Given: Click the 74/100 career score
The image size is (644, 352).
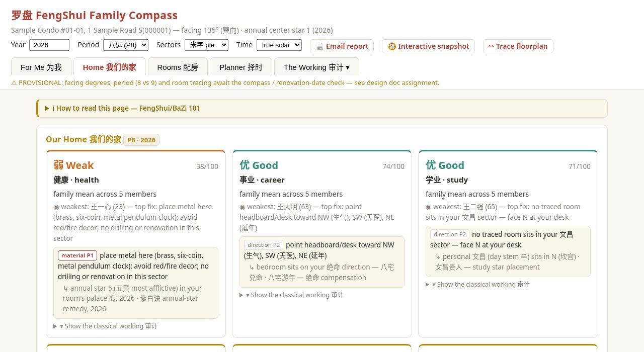Looking at the screenshot, I should pyautogui.click(x=393, y=166).
